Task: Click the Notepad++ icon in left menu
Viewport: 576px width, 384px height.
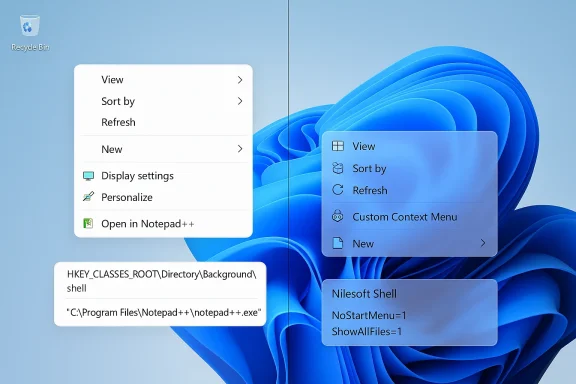Action: tap(88, 223)
